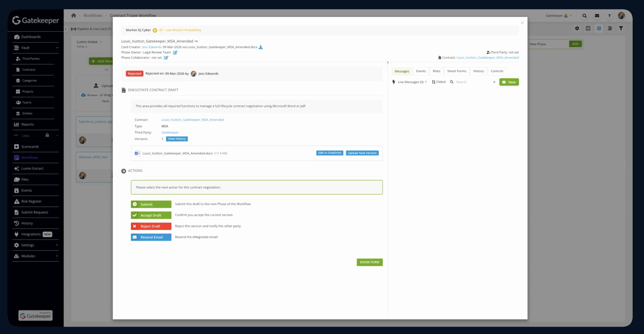644x334 pixels.
Task: Click Accept Draft
Action: pos(151,215)
